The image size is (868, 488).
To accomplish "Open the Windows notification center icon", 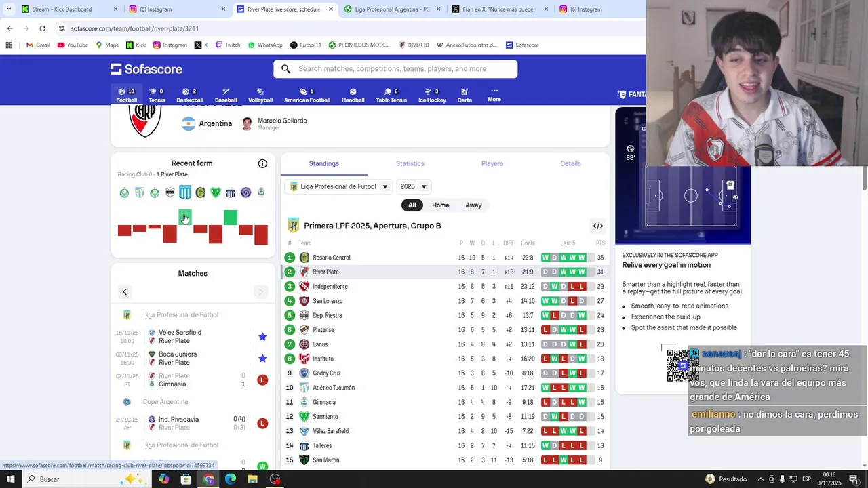I will (854, 479).
